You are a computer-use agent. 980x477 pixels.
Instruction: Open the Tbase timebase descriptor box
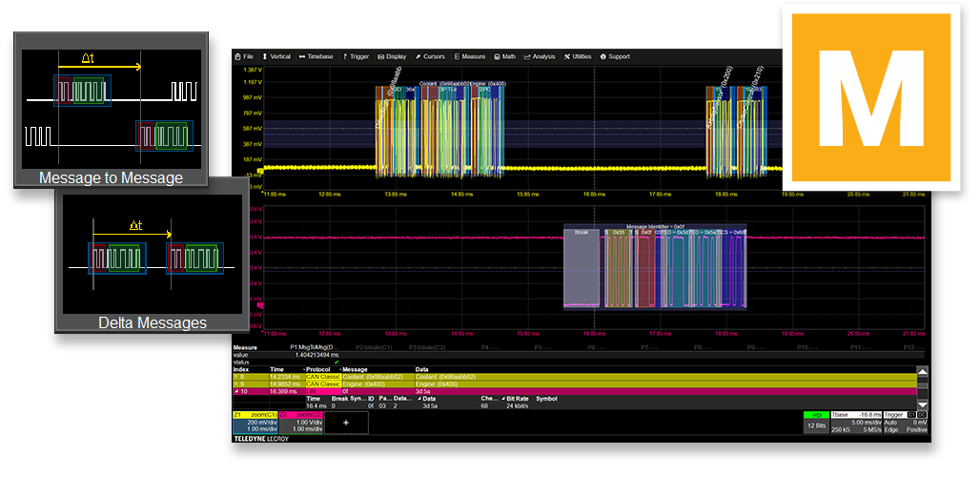point(856,423)
